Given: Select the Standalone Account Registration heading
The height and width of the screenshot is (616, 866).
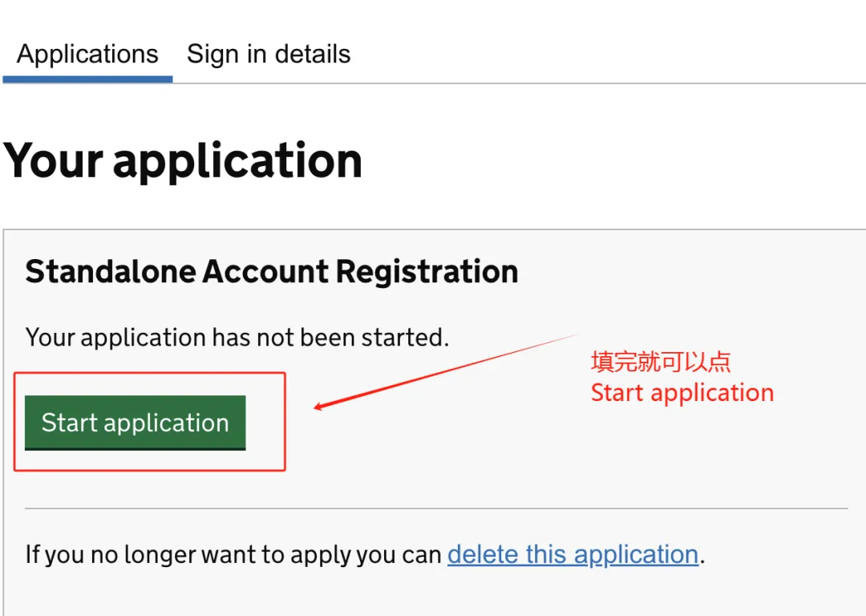Looking at the screenshot, I should pyautogui.click(x=272, y=272).
